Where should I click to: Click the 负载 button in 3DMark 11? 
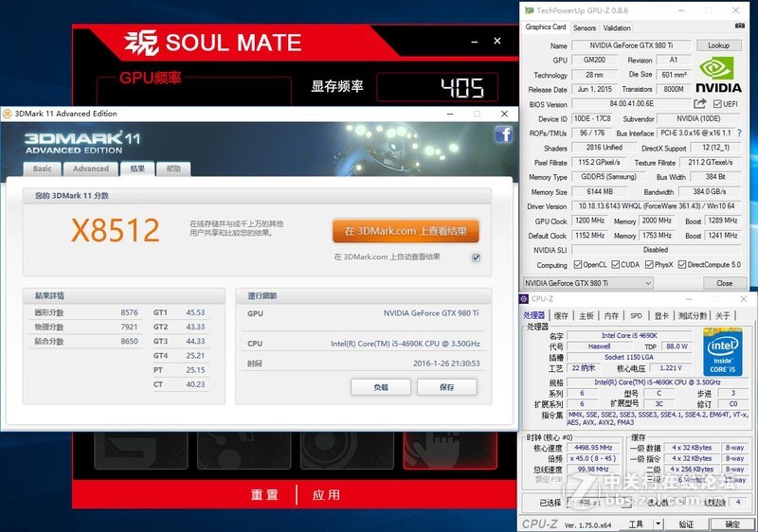pyautogui.click(x=381, y=387)
